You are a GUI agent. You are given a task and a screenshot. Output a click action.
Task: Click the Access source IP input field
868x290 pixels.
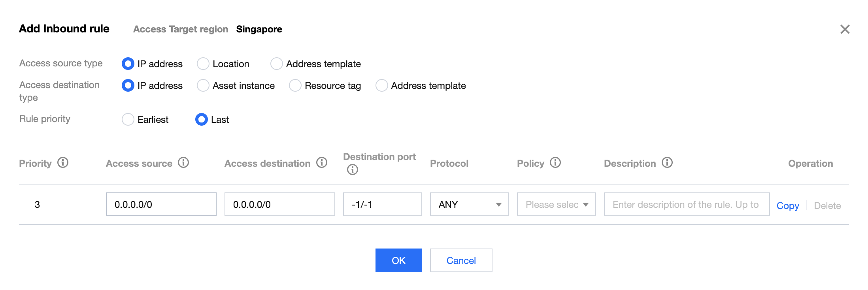[161, 204]
